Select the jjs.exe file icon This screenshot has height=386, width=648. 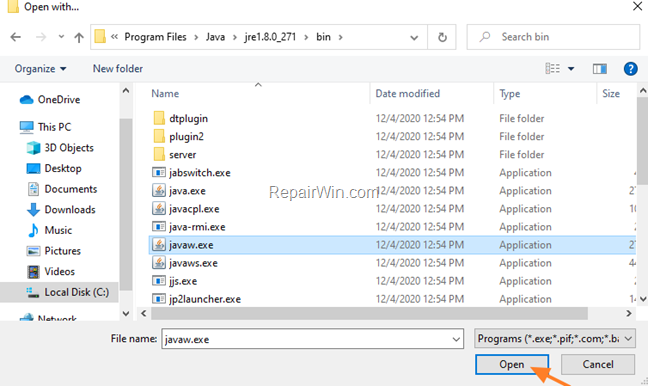pos(159,281)
